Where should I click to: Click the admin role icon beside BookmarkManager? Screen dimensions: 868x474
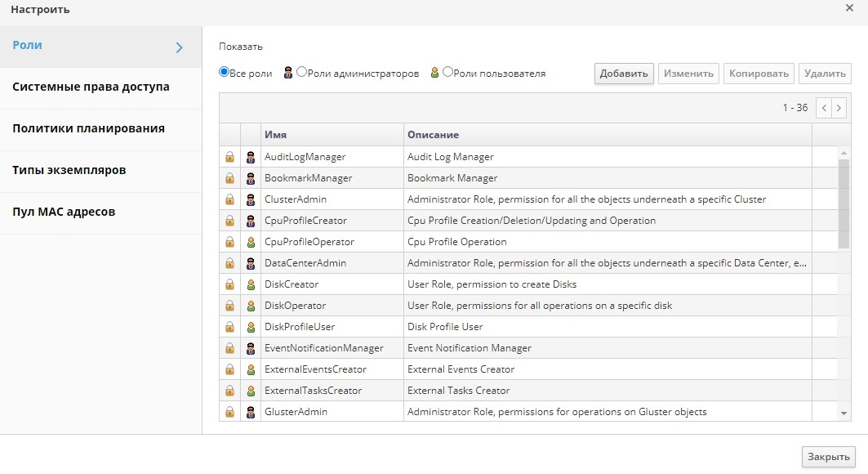(x=251, y=178)
